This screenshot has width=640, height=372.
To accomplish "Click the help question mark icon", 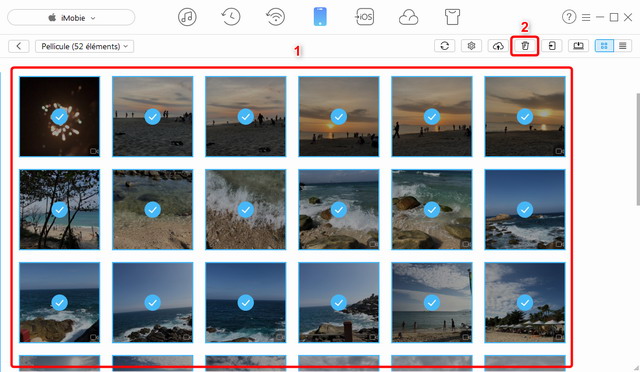I will pos(569,17).
